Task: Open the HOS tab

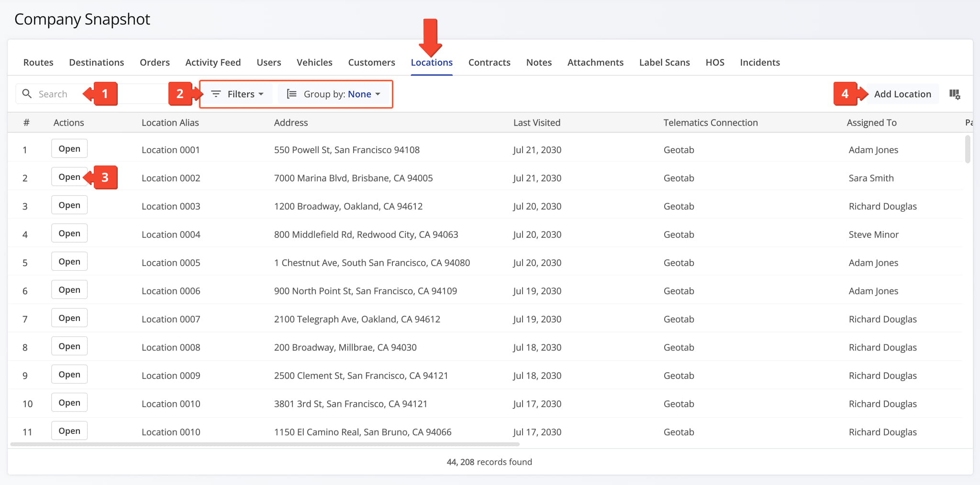Action: [715, 62]
